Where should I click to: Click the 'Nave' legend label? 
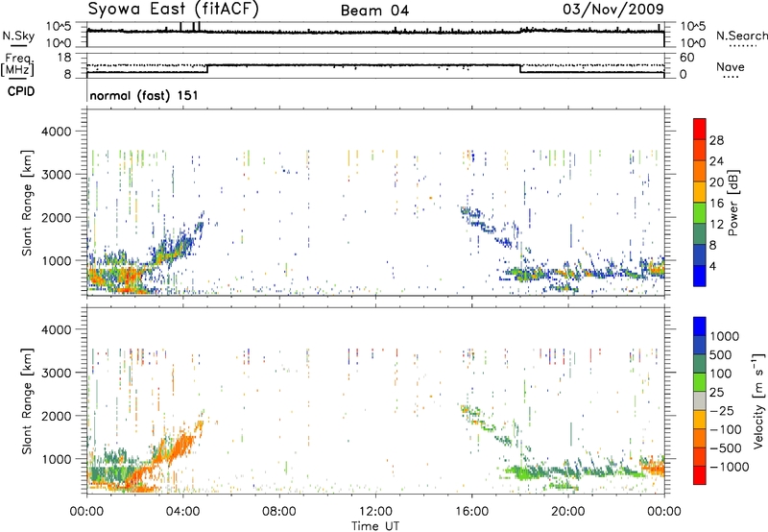click(x=731, y=67)
